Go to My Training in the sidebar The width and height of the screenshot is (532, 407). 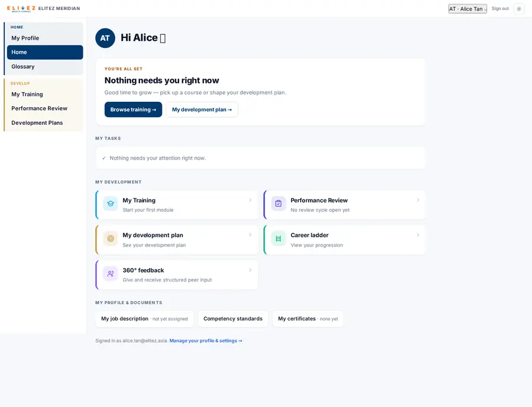pyautogui.click(x=45, y=95)
